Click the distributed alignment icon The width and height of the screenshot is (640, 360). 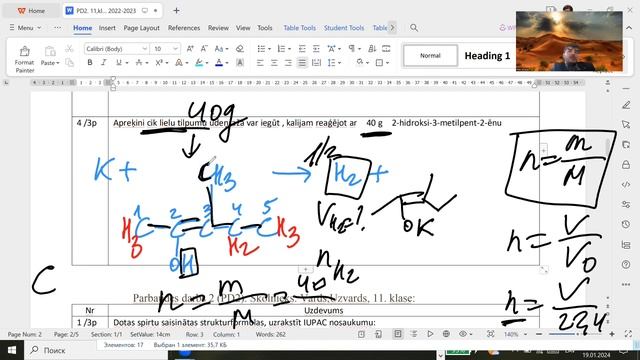coord(316,63)
